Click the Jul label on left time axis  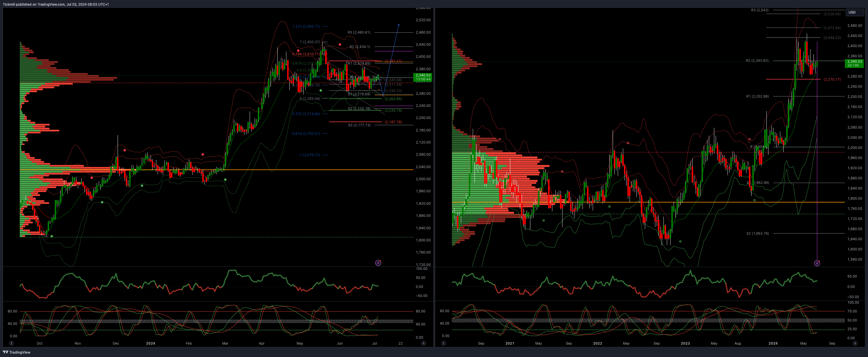[x=374, y=343]
